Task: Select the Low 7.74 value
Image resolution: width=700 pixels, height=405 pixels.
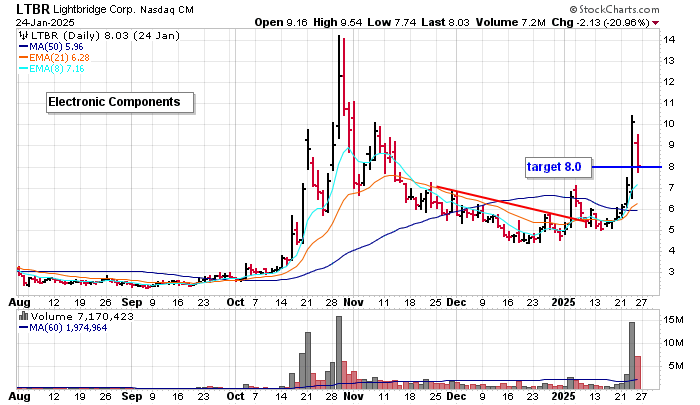Action: pos(392,22)
